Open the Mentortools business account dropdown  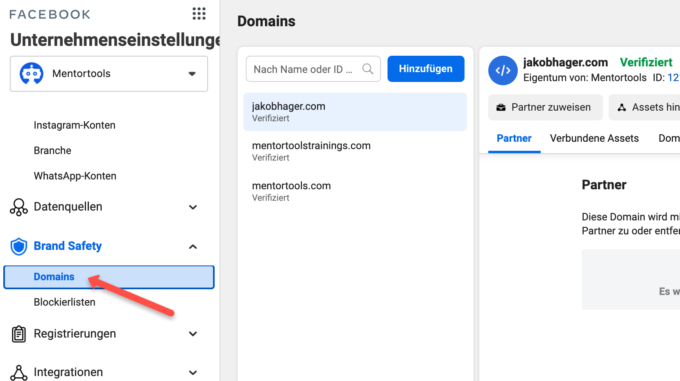tap(109, 74)
